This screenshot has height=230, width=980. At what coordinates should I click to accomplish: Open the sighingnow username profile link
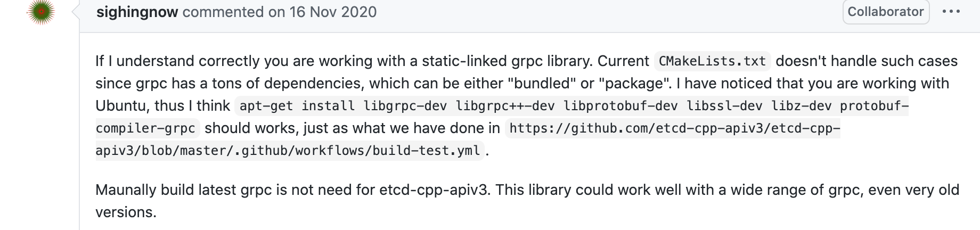point(137,12)
